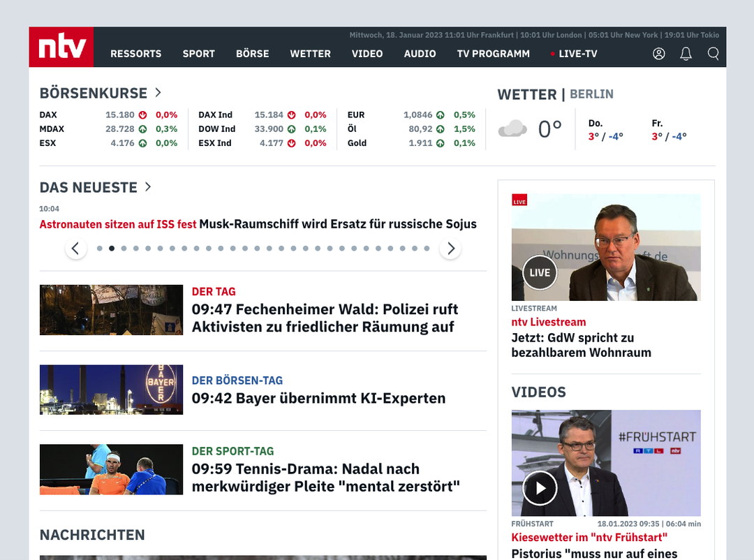Click the NACHRICHTEN section heading
This screenshot has width=754, height=560.
92,535
